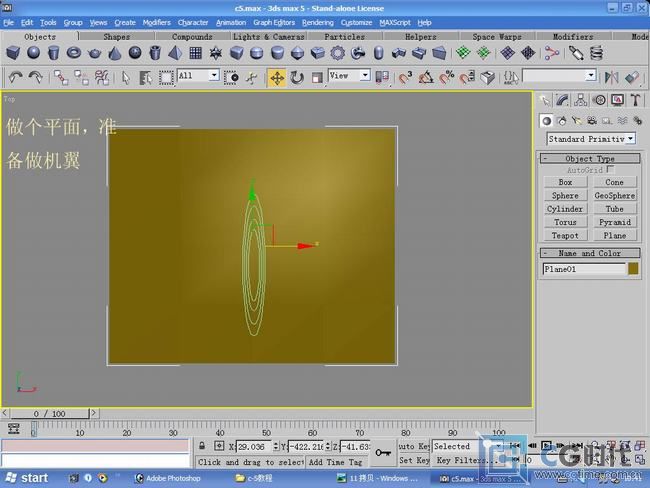Click the Cylinder button in Object Type
Screen dimensions: 650x488
pos(565,209)
